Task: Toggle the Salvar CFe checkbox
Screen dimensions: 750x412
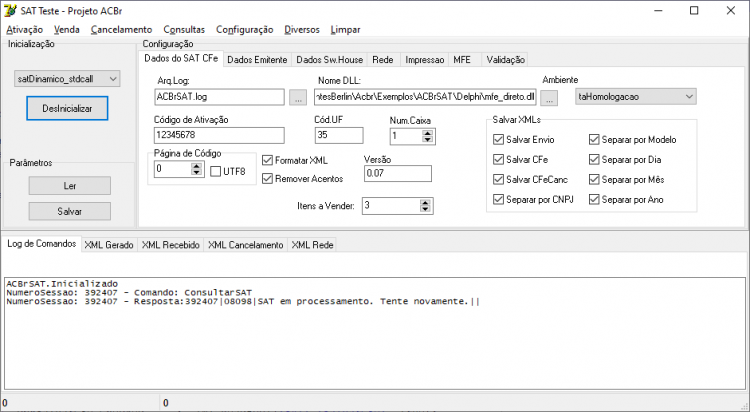Action: coord(520,160)
